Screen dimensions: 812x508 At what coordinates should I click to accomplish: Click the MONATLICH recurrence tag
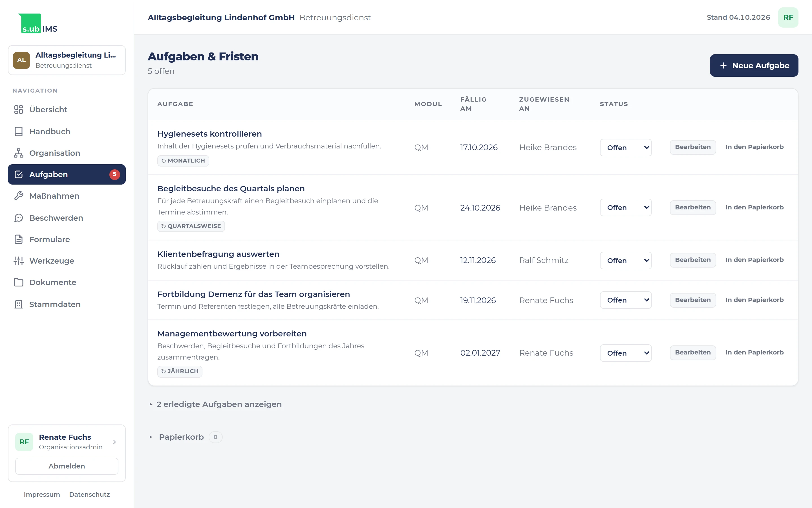(x=183, y=161)
